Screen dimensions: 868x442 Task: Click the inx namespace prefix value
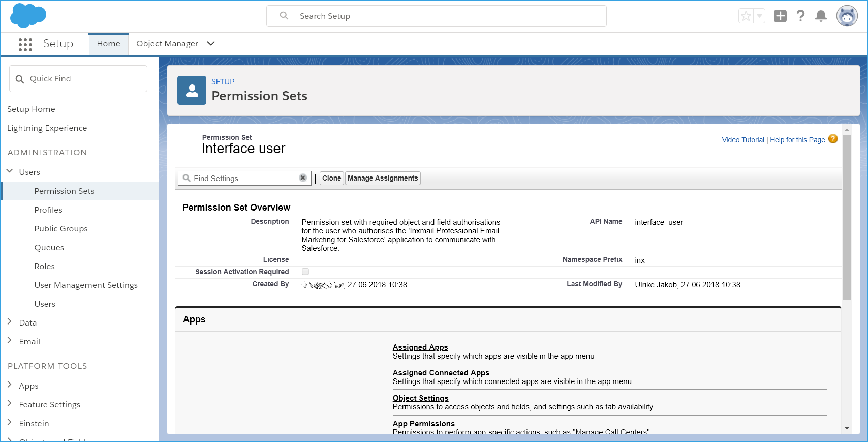click(x=639, y=260)
